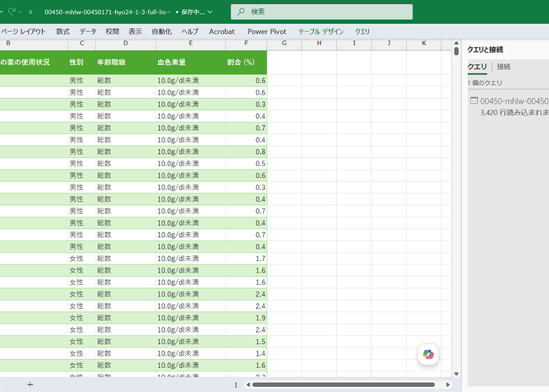Open the テーブル デザイン ribbon tab
The height and width of the screenshot is (392, 549).
click(321, 31)
